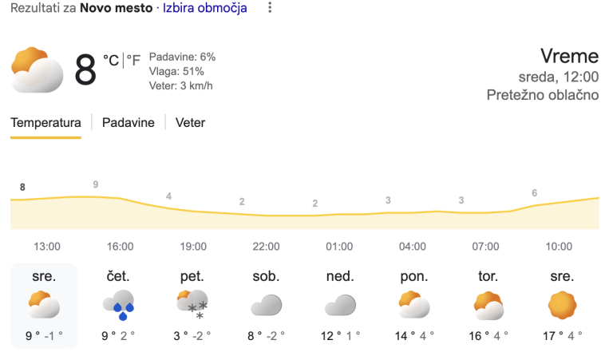Click the 22:00 time label

coord(266,247)
